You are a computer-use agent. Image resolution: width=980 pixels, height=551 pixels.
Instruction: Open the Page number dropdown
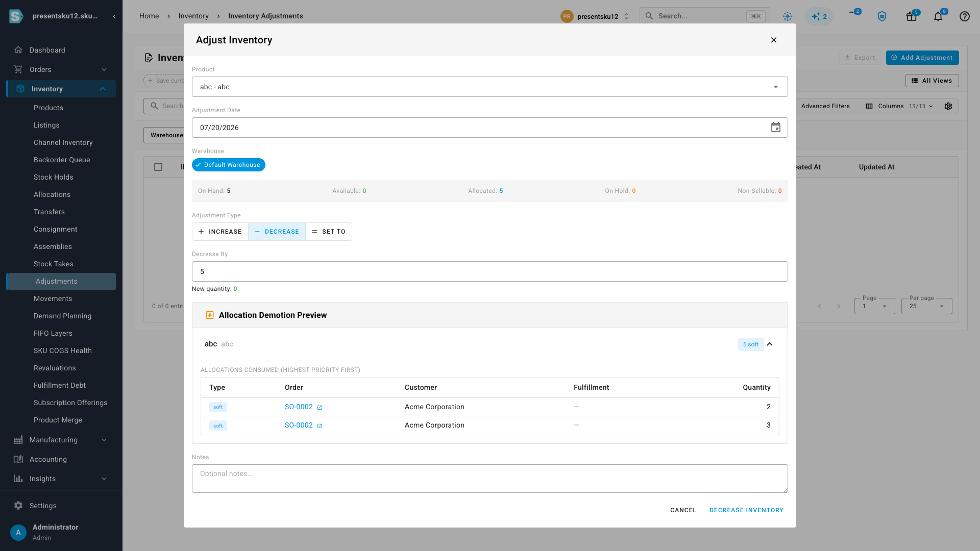pyautogui.click(x=874, y=306)
